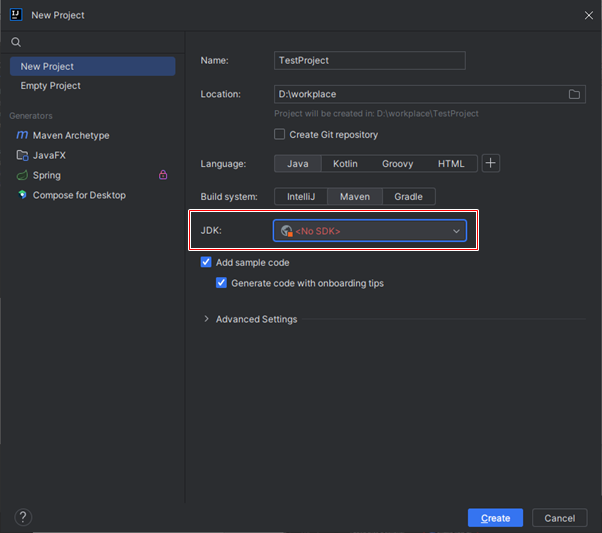Browse location with the folder icon

click(x=574, y=94)
